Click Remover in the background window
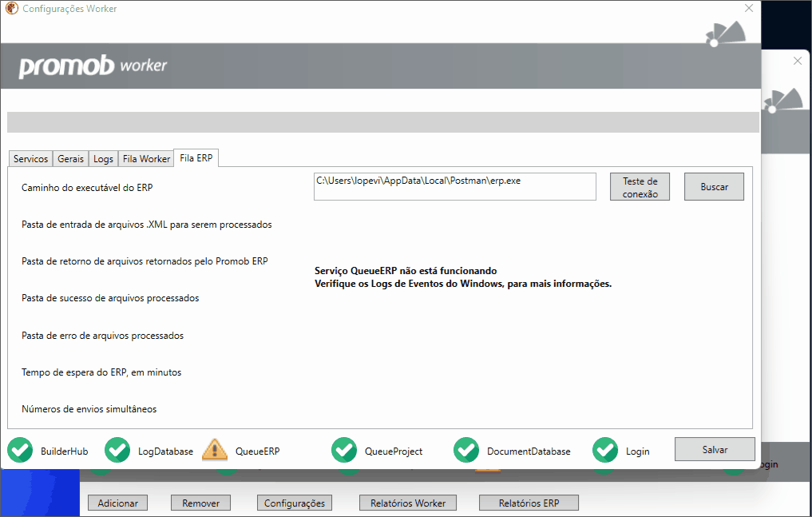 [201, 503]
